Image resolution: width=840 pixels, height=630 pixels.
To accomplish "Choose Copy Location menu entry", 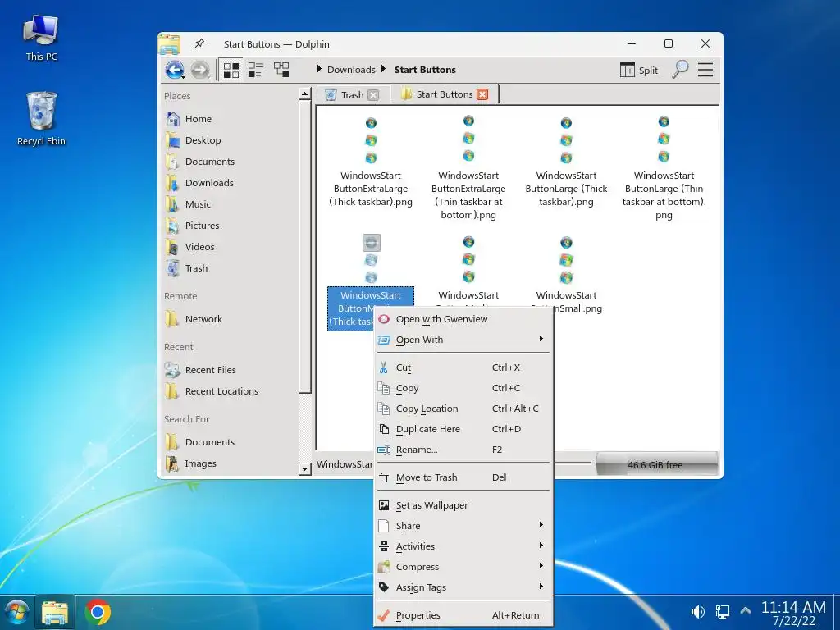I will 464,409.
